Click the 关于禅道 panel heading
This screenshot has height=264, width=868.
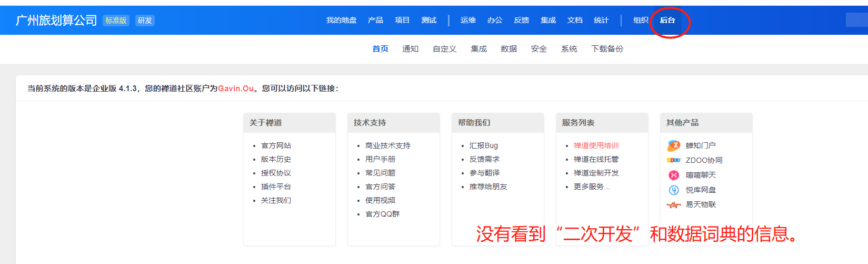click(x=266, y=123)
